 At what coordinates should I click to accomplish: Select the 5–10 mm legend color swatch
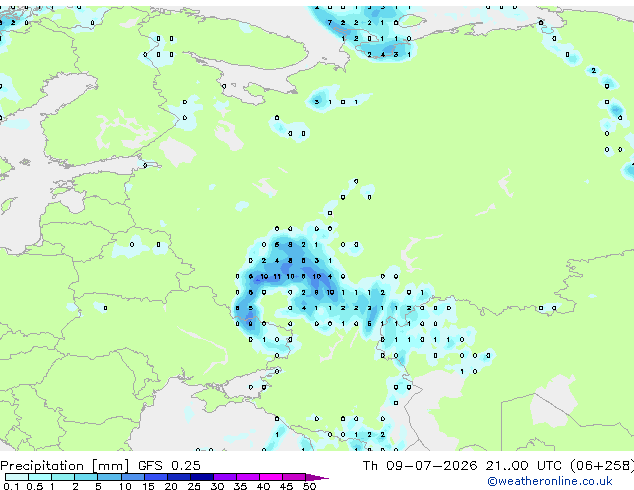109,477
